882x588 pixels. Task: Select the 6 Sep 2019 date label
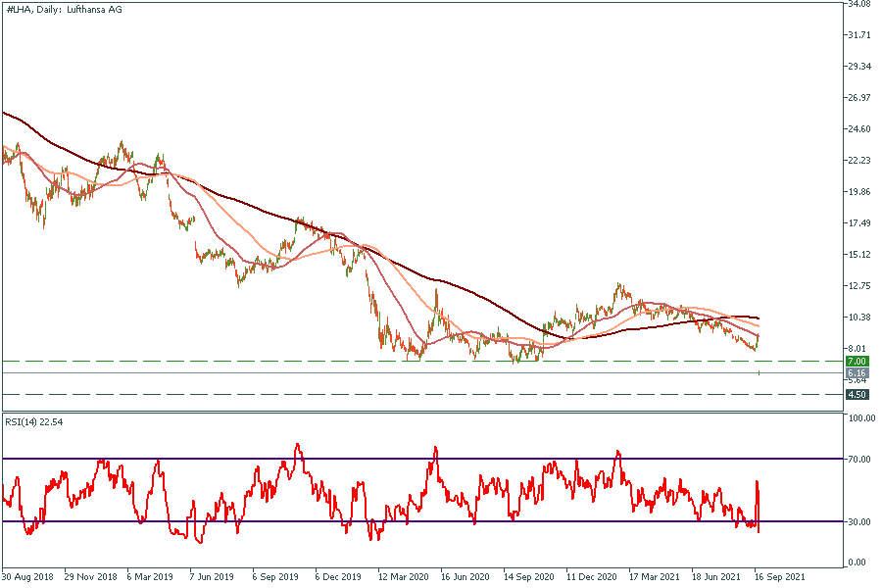point(276,577)
